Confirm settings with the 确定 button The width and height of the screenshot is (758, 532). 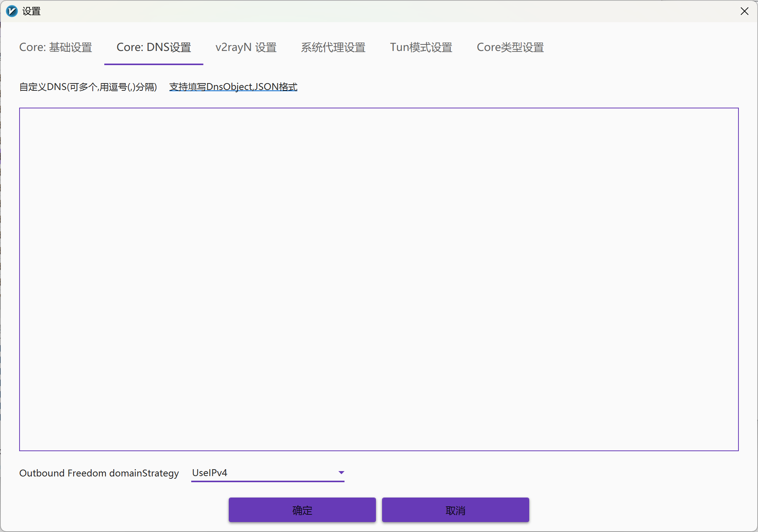pos(302,510)
